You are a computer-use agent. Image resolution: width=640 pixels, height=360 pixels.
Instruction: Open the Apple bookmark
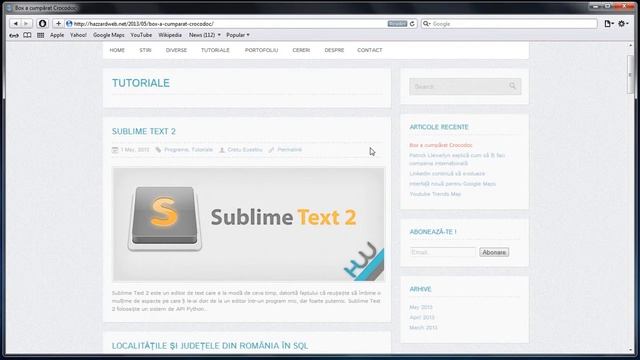tap(57, 35)
